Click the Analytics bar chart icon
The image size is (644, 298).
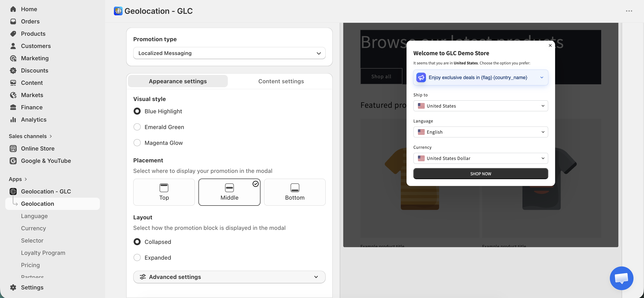click(x=13, y=119)
